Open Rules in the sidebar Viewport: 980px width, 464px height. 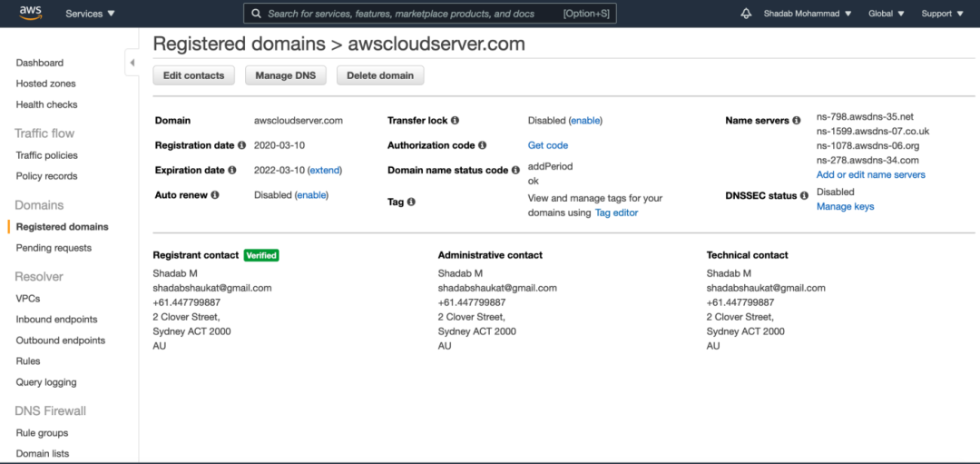tap(28, 360)
